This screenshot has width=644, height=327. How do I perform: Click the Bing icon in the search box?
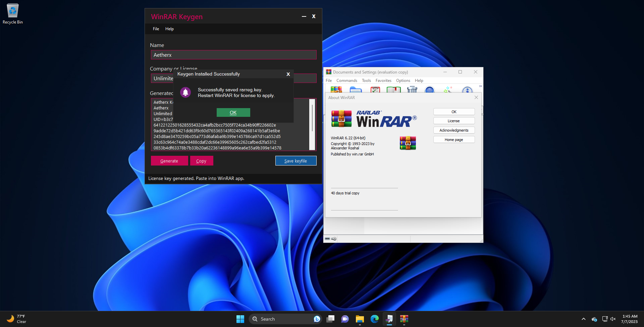click(317, 319)
